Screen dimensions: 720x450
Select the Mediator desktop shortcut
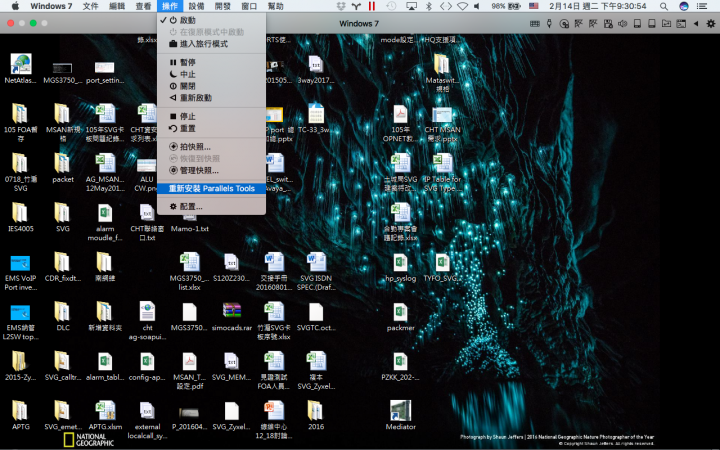pyautogui.click(x=400, y=415)
